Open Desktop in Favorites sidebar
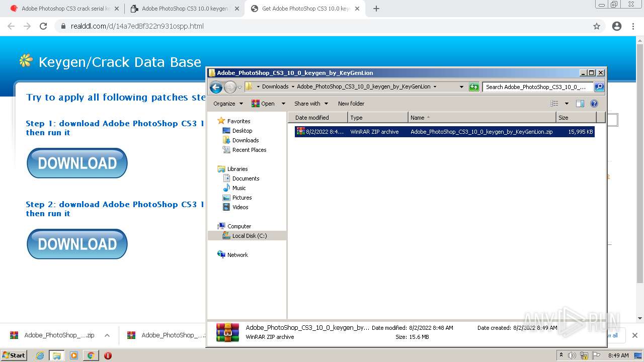 tap(242, 131)
